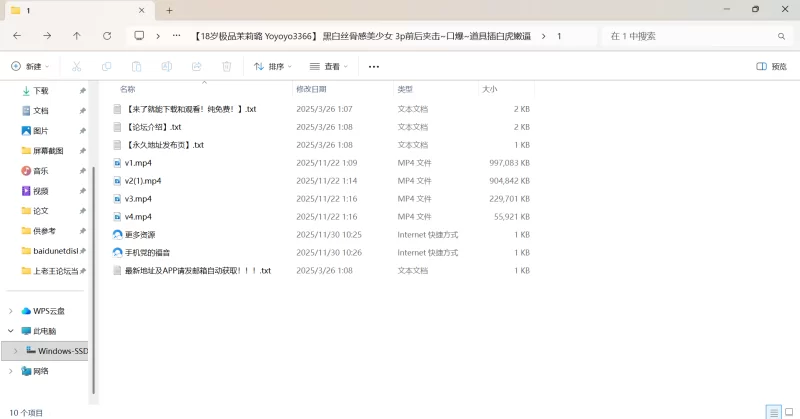
Task: Click the 10 个项目 status bar text
Action: (26, 413)
